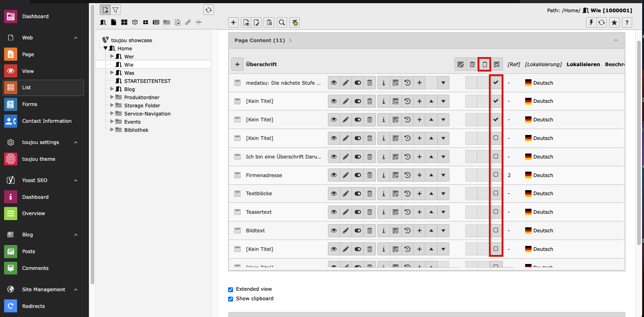The image size is (644, 317).
Task: Click the history icon for Bildtext row
Action: point(407,231)
